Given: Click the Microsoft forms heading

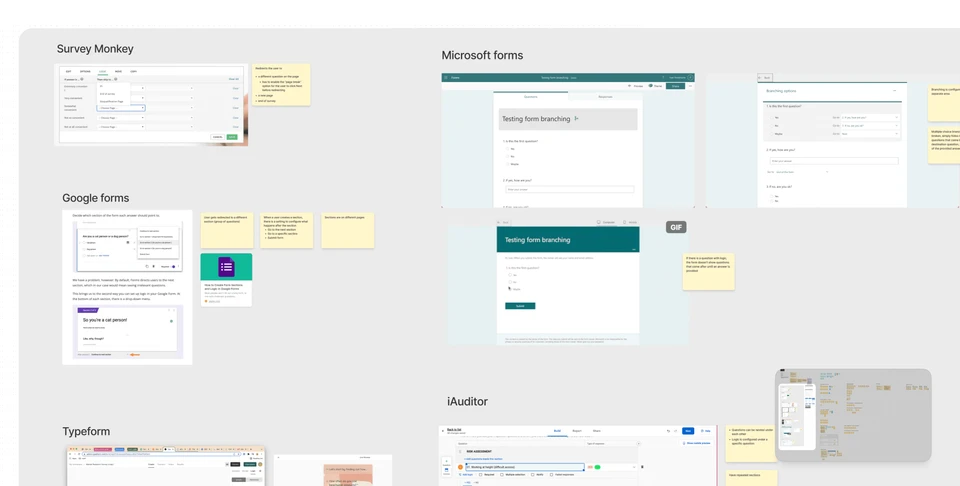Looking at the screenshot, I should (482, 55).
